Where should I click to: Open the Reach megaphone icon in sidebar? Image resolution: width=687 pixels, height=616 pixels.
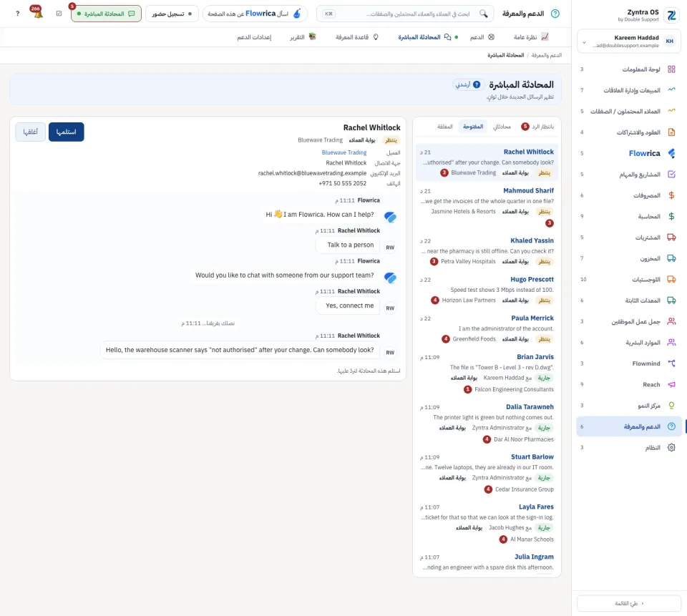[x=671, y=384]
